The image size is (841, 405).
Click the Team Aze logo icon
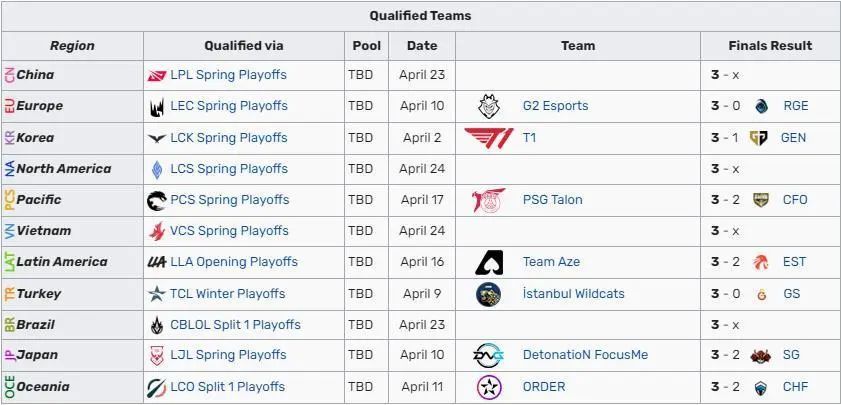pos(489,262)
